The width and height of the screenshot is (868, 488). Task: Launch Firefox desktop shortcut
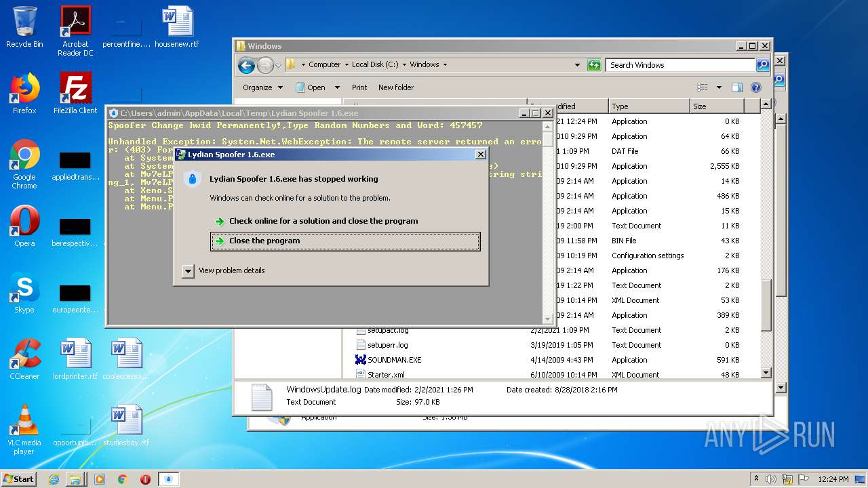(x=24, y=94)
